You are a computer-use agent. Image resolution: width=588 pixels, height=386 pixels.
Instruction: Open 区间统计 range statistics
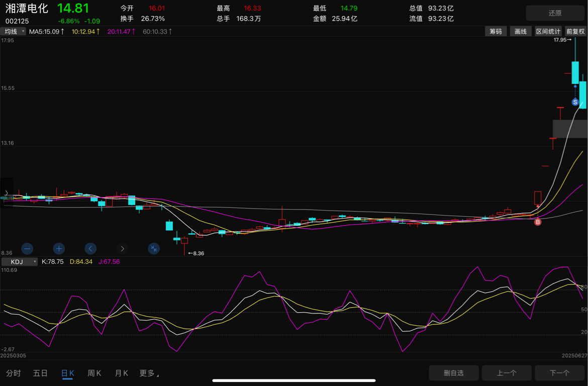click(548, 32)
